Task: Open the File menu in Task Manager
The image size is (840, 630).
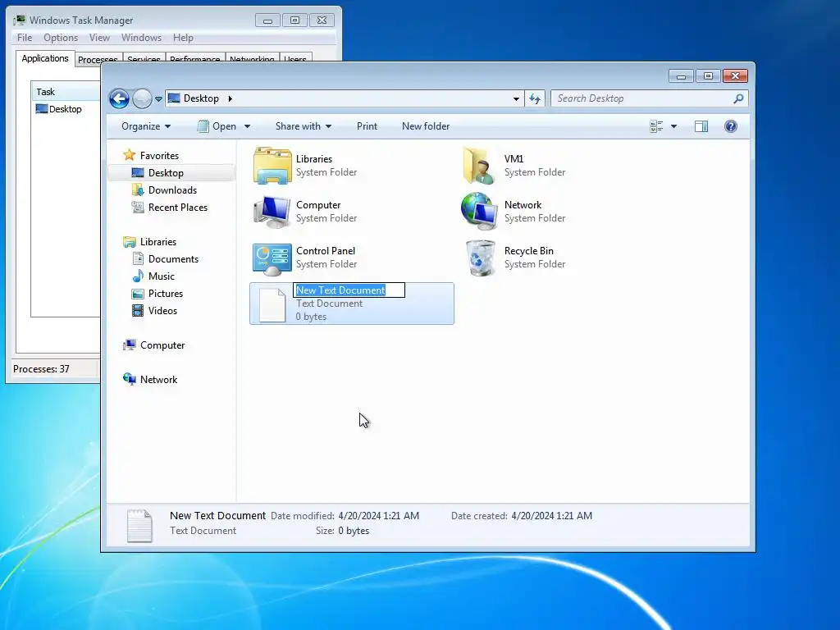Action: tap(25, 38)
